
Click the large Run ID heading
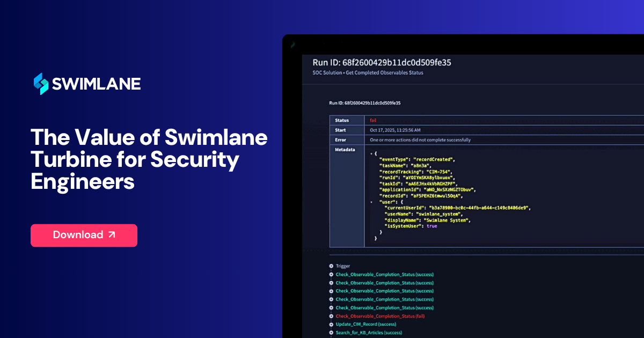coord(382,62)
